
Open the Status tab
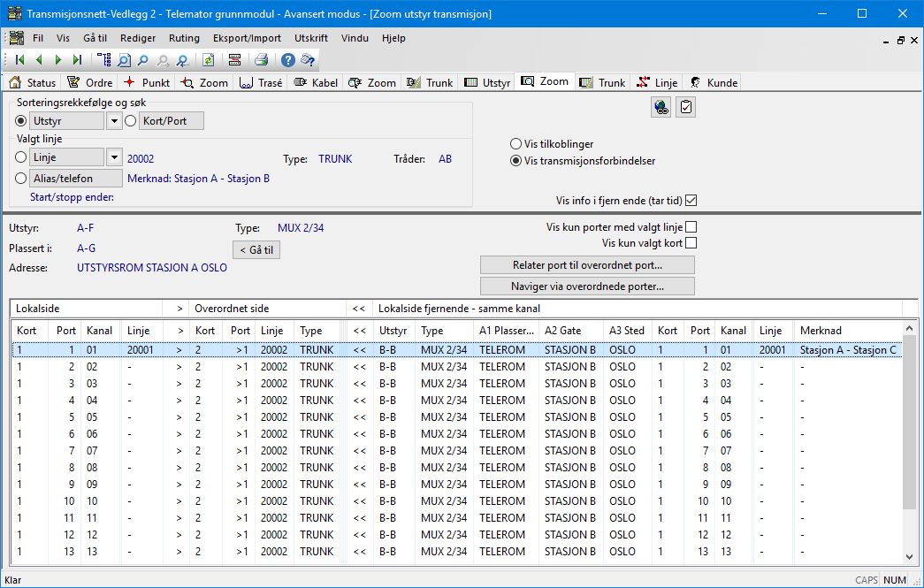pyautogui.click(x=33, y=82)
